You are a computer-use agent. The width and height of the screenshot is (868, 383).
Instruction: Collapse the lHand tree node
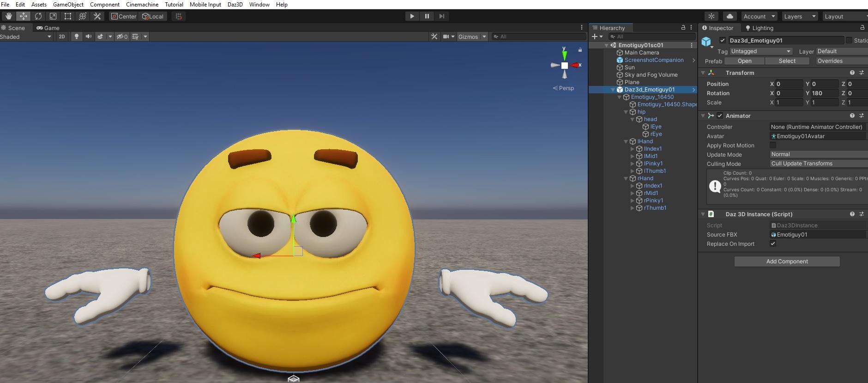627,141
